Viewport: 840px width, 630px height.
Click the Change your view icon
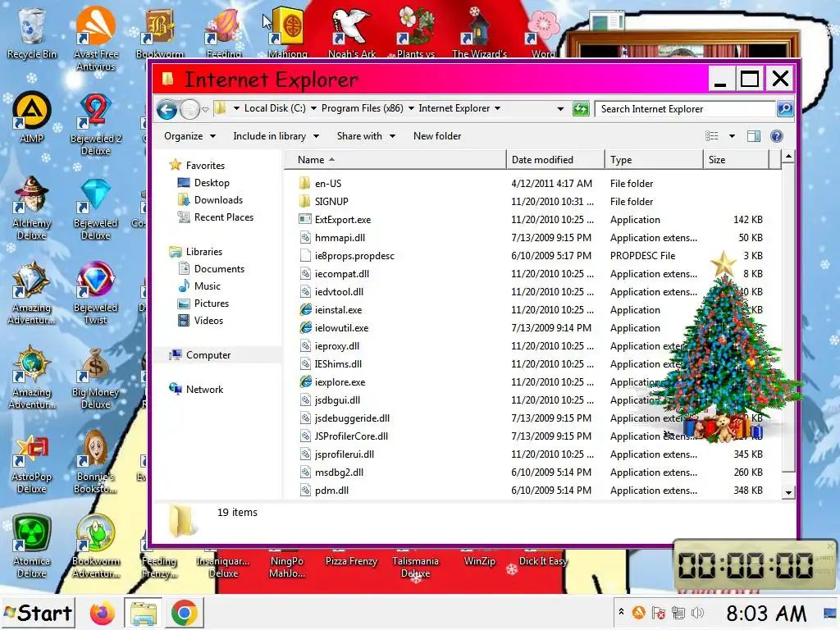[711, 136]
